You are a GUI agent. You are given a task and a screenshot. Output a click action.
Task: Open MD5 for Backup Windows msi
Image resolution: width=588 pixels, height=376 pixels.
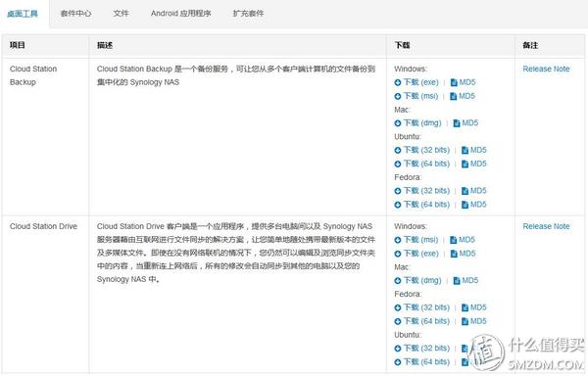(463, 96)
